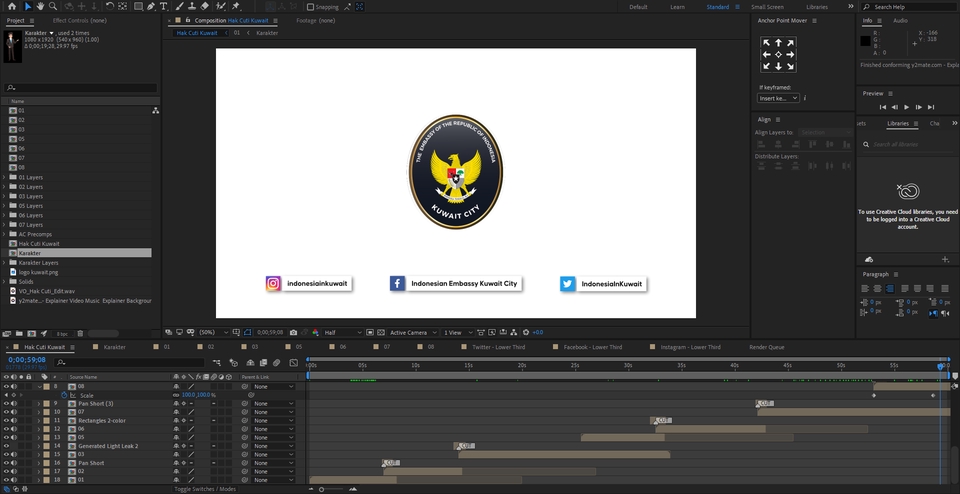Click the Scale stopwatch icon

tap(64, 395)
